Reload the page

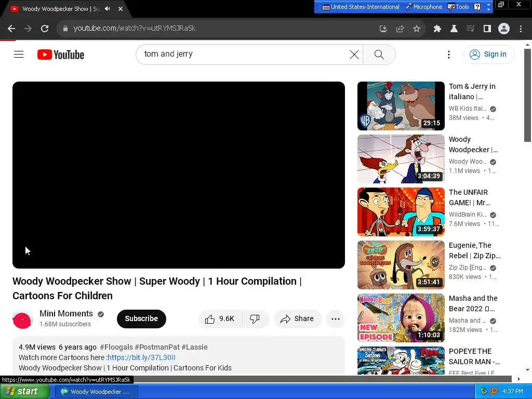click(45, 29)
